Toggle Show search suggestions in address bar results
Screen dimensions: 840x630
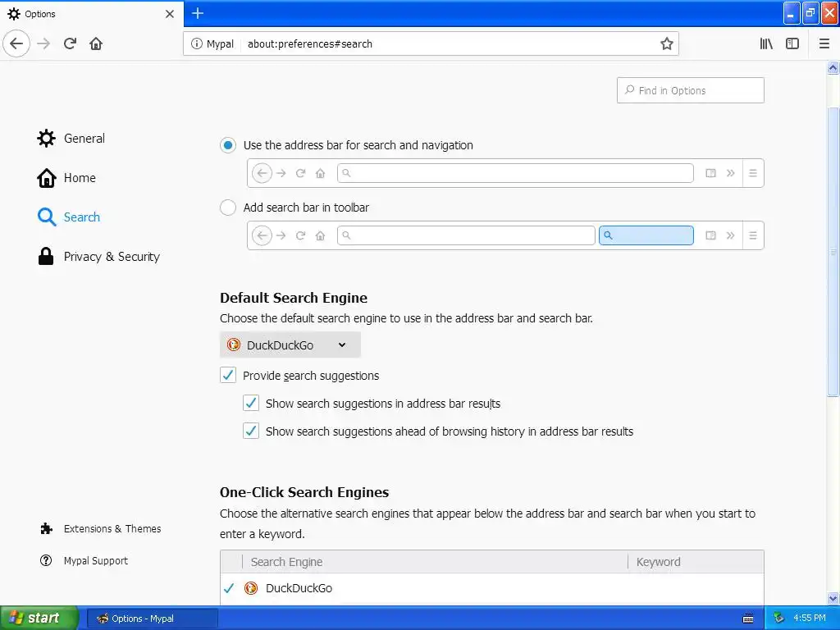point(251,403)
